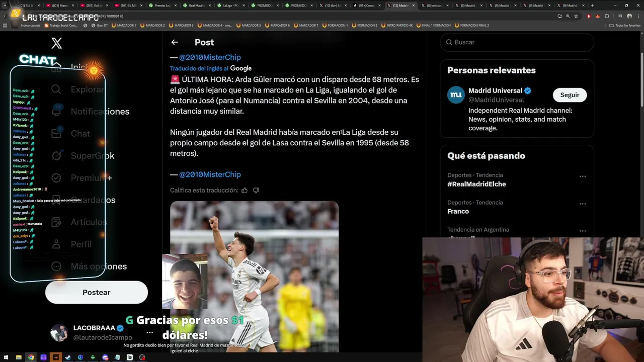Open options for Franco trend
Screen dimensions: 644x362
(583, 204)
